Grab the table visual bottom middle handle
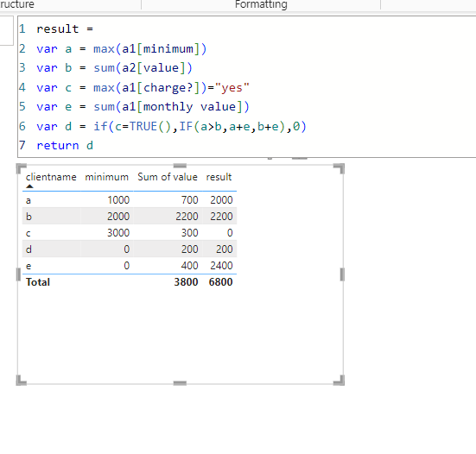The width and height of the screenshot is (476, 454). tap(180, 383)
